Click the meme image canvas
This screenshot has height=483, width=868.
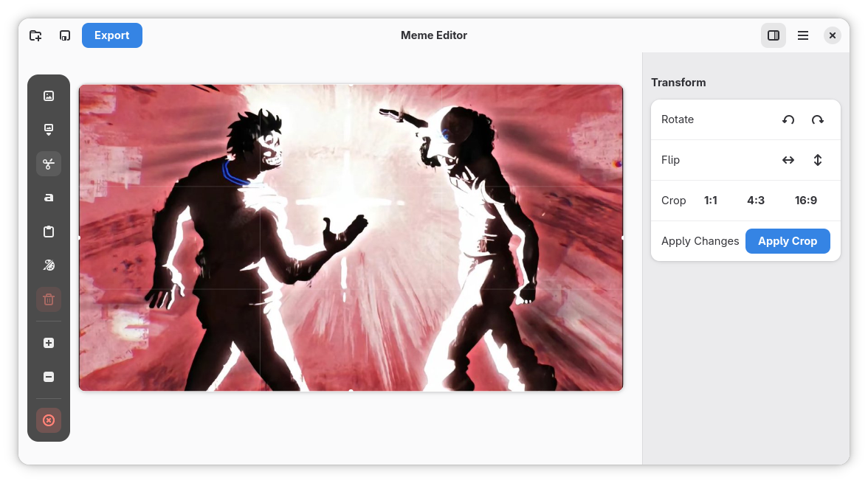pos(351,238)
